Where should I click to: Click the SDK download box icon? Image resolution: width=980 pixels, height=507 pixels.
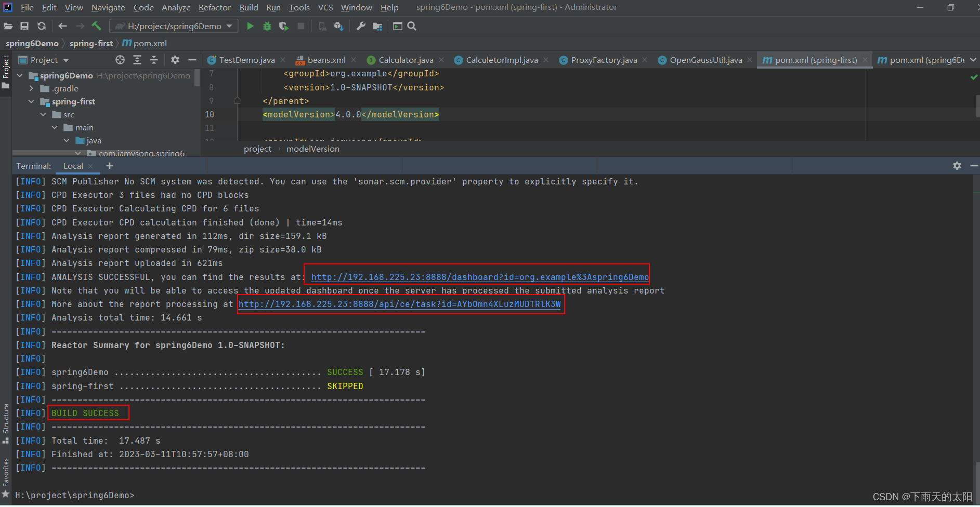(339, 26)
